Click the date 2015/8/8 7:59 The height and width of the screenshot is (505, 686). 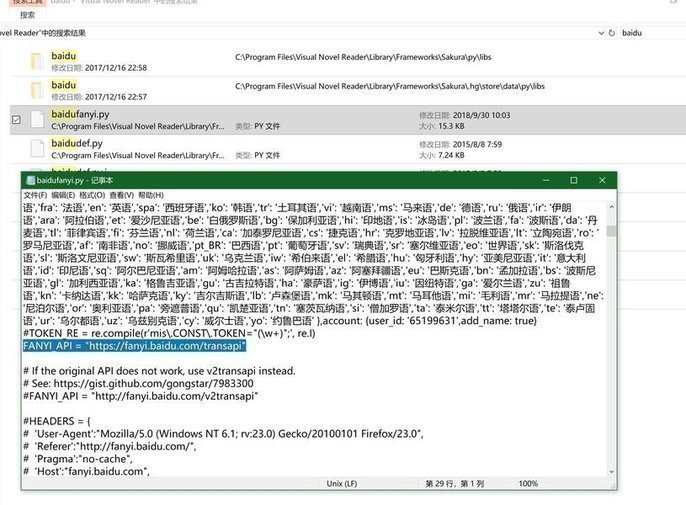point(477,144)
